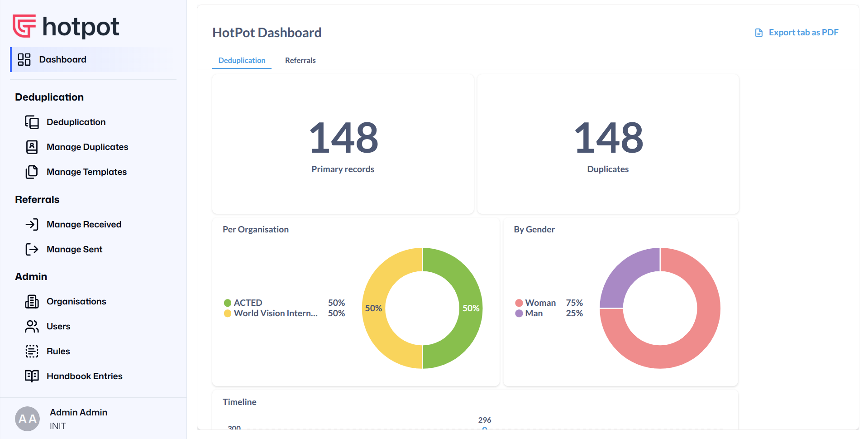This screenshot has width=868, height=439.
Task: Switch to the Deduplication tab
Action: click(242, 60)
